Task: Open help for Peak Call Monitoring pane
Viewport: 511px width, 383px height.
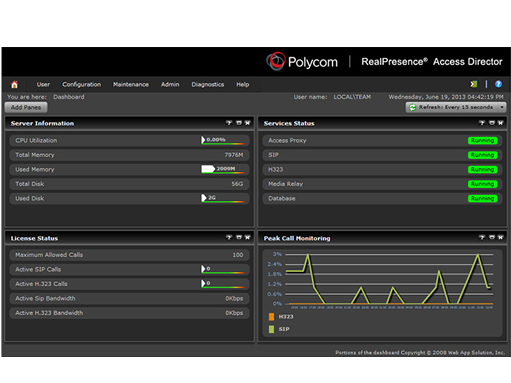Action: pyautogui.click(x=482, y=237)
